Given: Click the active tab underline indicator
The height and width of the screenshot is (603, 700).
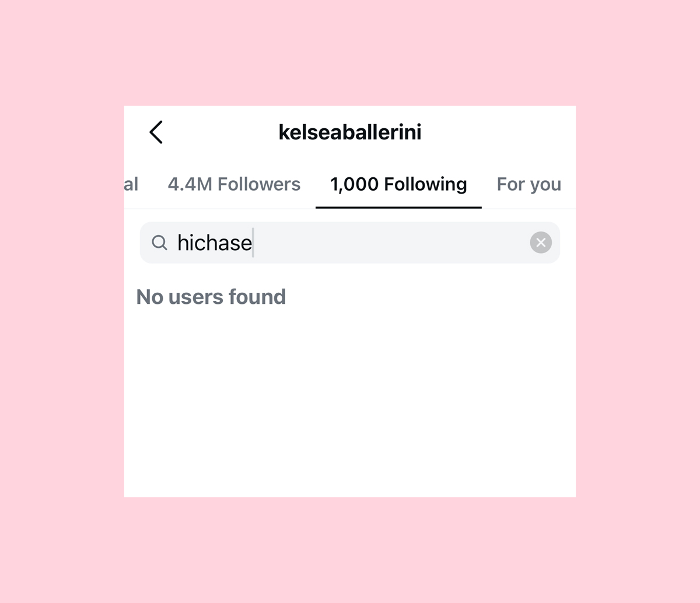Looking at the screenshot, I should point(398,206).
